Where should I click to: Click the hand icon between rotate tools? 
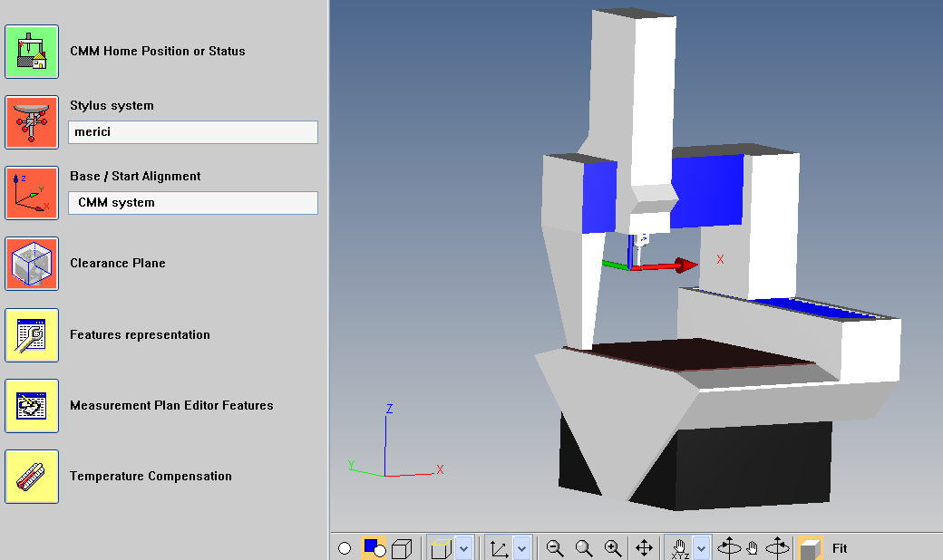tap(753, 548)
